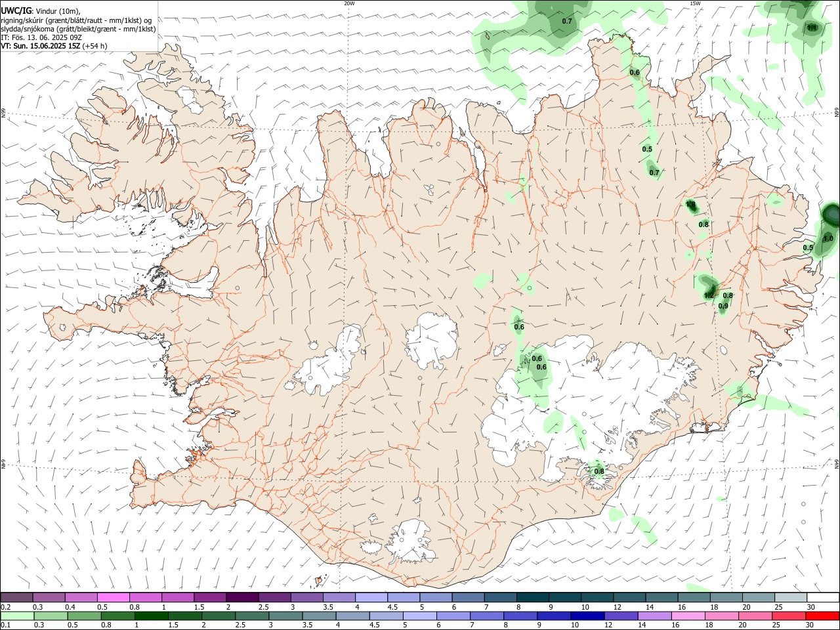840x630 pixels.
Task: Click the 1.1 precipitation value on the map
Action: (x=812, y=28)
